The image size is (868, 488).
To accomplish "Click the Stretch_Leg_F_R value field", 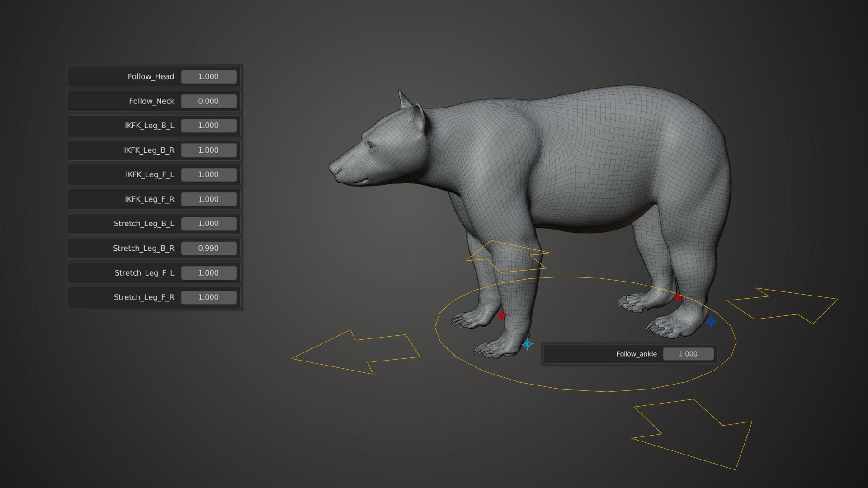I will pyautogui.click(x=208, y=297).
